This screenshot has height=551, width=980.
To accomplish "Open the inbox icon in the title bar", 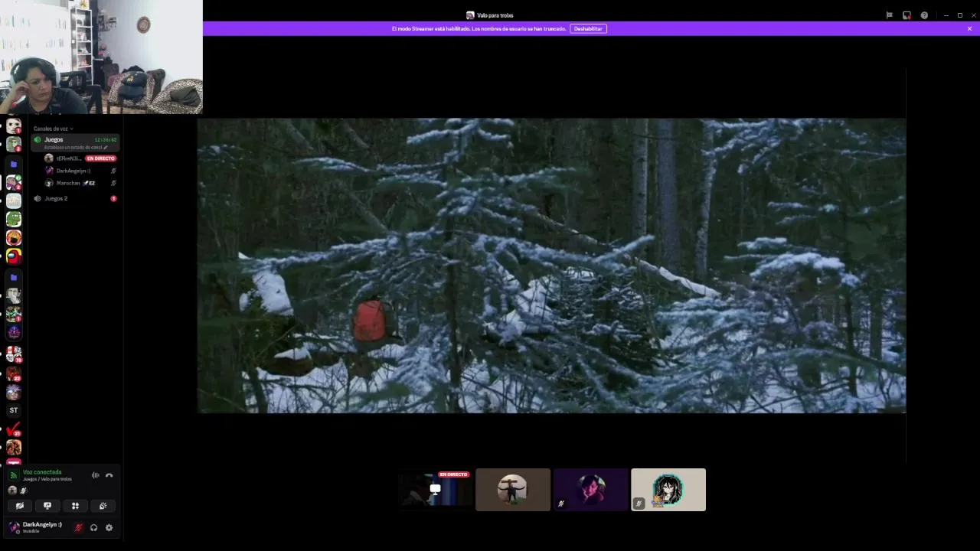I will click(x=906, y=15).
